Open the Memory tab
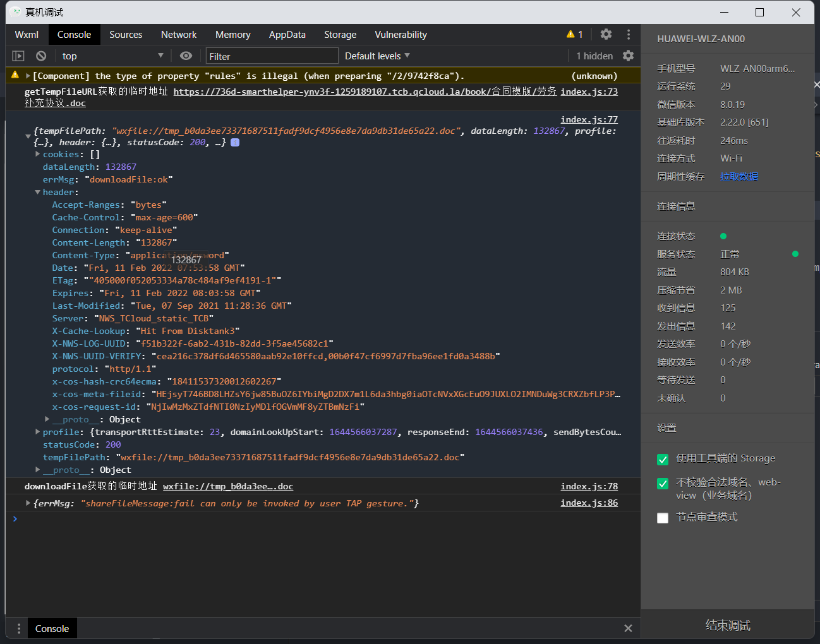Screen dimensions: 820x644 tap(233, 35)
